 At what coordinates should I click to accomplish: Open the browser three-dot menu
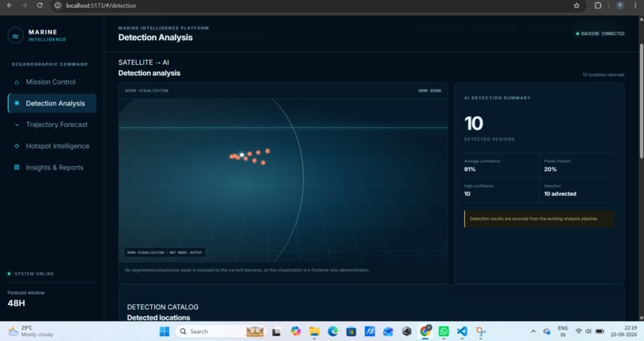(635, 6)
